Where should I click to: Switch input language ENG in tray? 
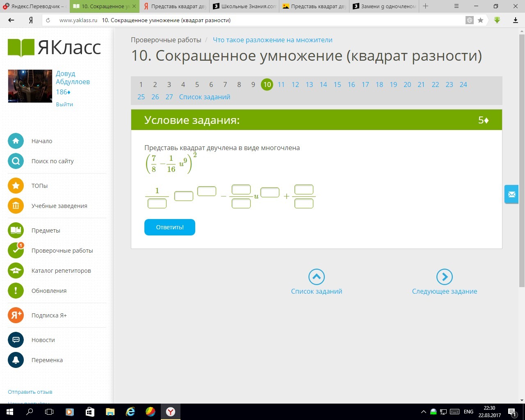click(x=468, y=412)
